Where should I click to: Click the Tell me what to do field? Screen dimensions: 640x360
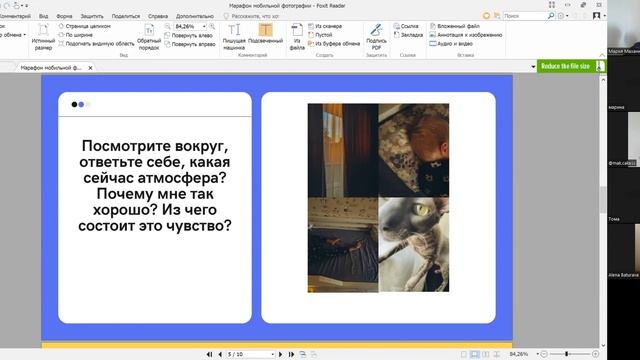(255, 16)
